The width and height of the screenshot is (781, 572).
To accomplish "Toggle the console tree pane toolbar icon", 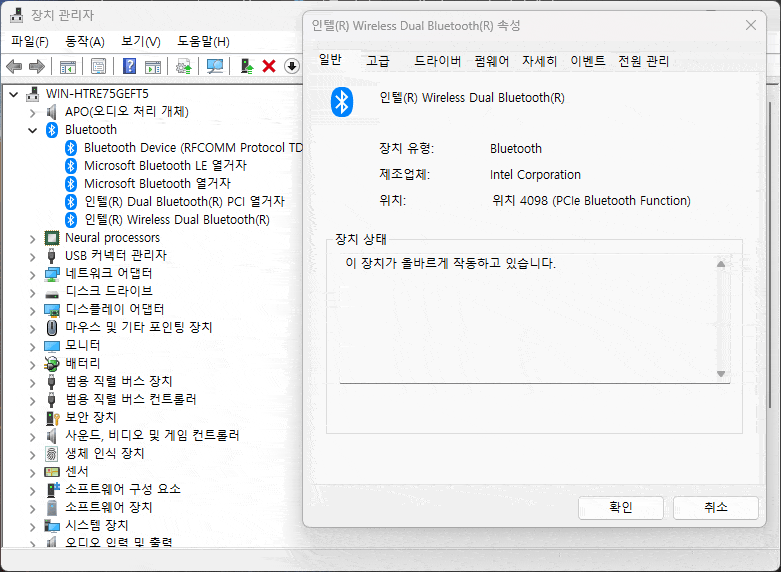I will [x=68, y=66].
